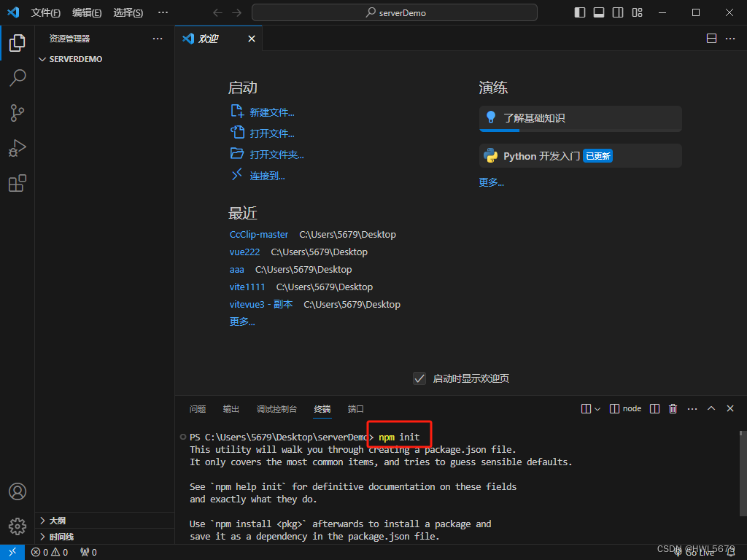Open terminal panel more actions ellipsis
The image size is (747, 560).
pyautogui.click(x=692, y=408)
